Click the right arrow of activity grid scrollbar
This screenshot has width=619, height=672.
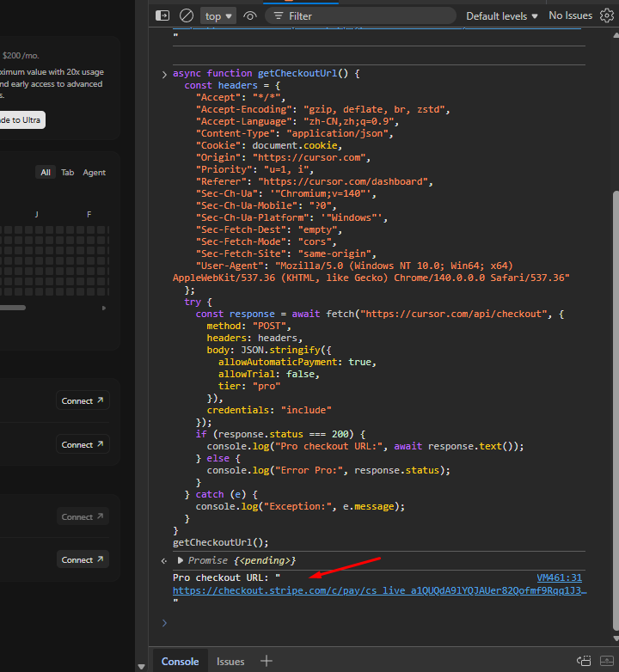tap(104, 308)
